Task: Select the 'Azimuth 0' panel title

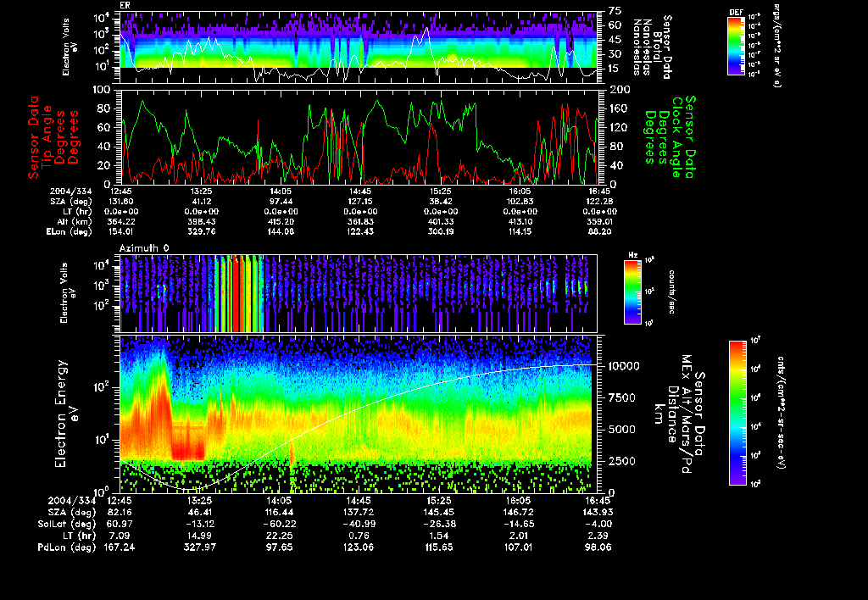Action: [144, 248]
